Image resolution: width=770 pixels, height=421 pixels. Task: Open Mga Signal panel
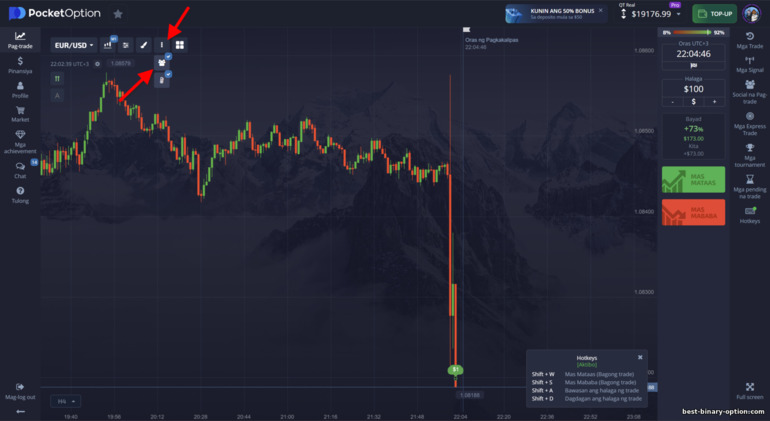coord(749,64)
